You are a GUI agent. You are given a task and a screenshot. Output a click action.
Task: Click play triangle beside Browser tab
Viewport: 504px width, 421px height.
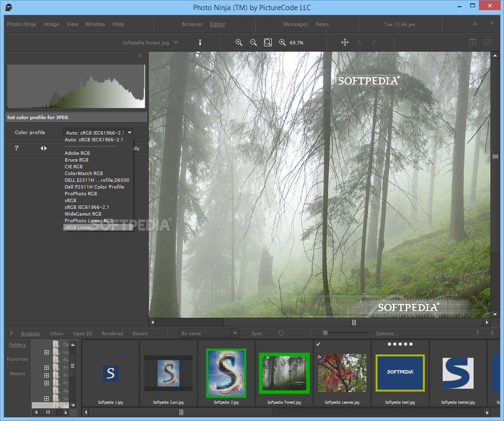[x=12, y=333]
